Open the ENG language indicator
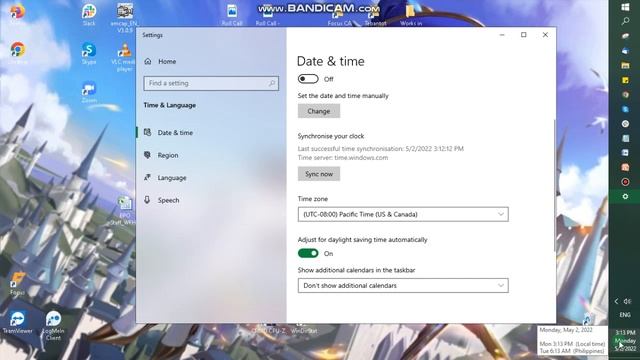 (625, 315)
